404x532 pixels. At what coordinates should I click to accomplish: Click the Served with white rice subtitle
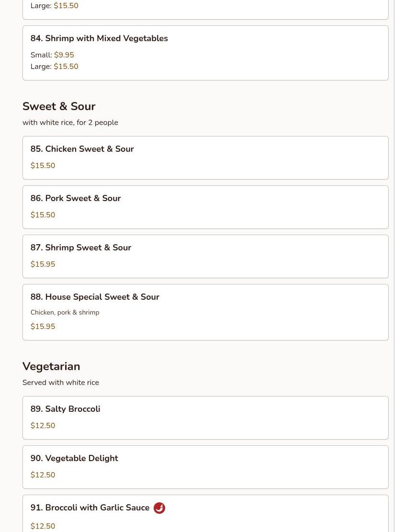tap(61, 383)
